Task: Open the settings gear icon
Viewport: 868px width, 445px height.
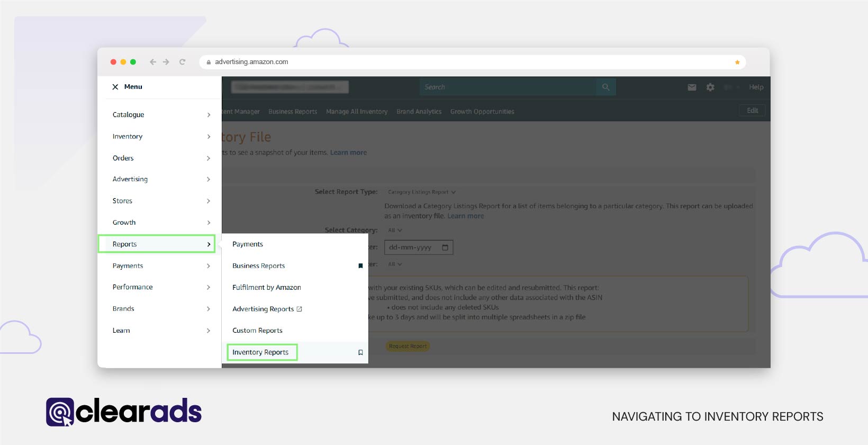Action: [710, 87]
